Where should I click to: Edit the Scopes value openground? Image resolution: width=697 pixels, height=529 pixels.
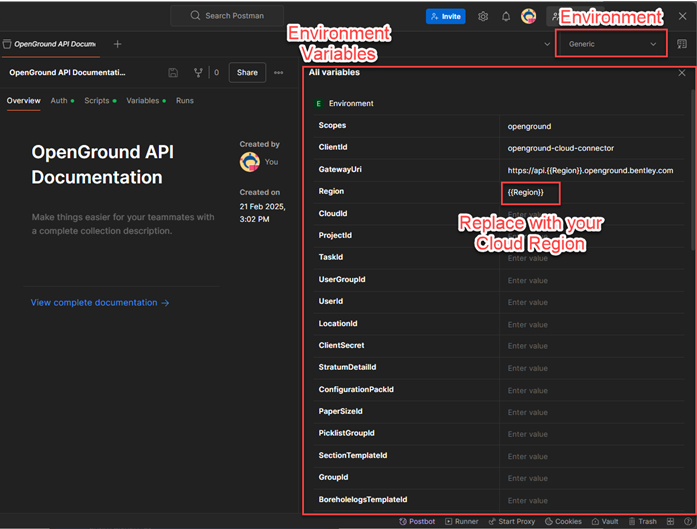(592, 126)
